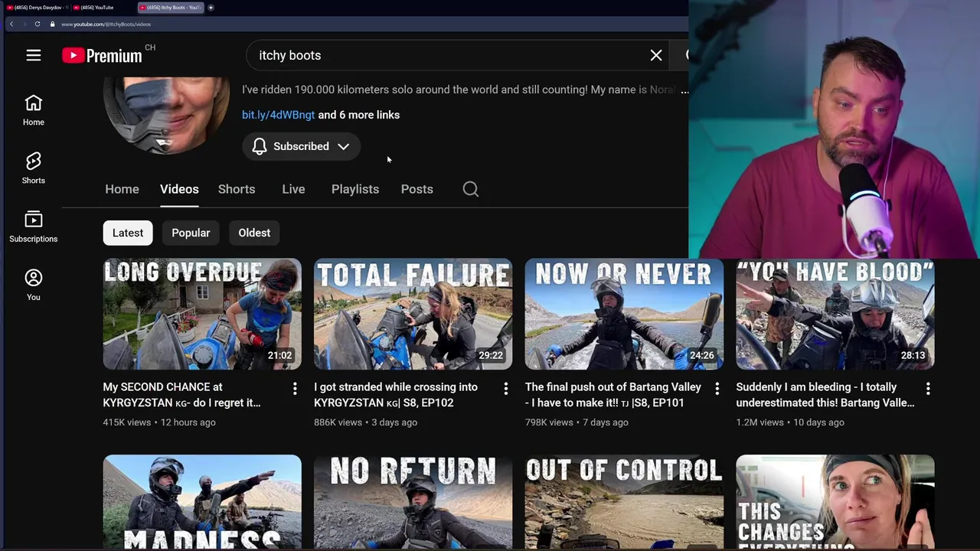Select the Videos tab
The height and width of the screenshot is (551, 980).
coord(179,189)
